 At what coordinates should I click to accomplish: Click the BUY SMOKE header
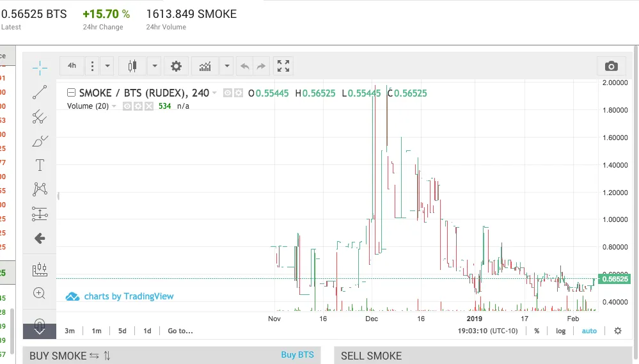[58, 356]
